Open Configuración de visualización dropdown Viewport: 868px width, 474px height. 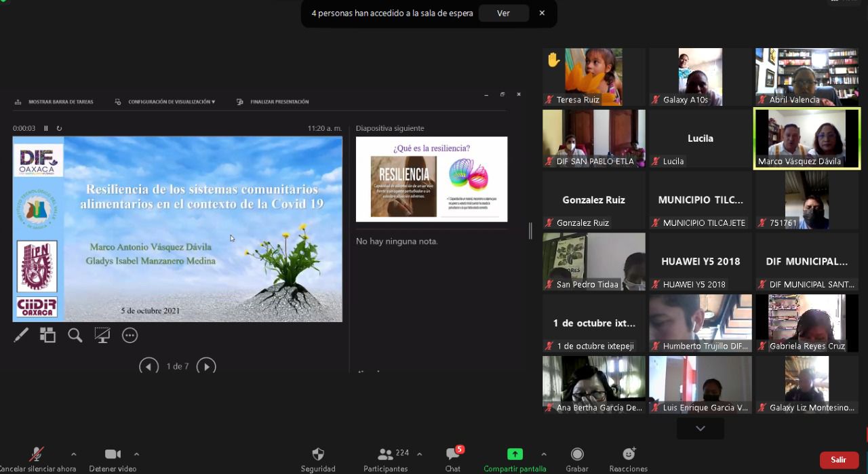[165, 102]
